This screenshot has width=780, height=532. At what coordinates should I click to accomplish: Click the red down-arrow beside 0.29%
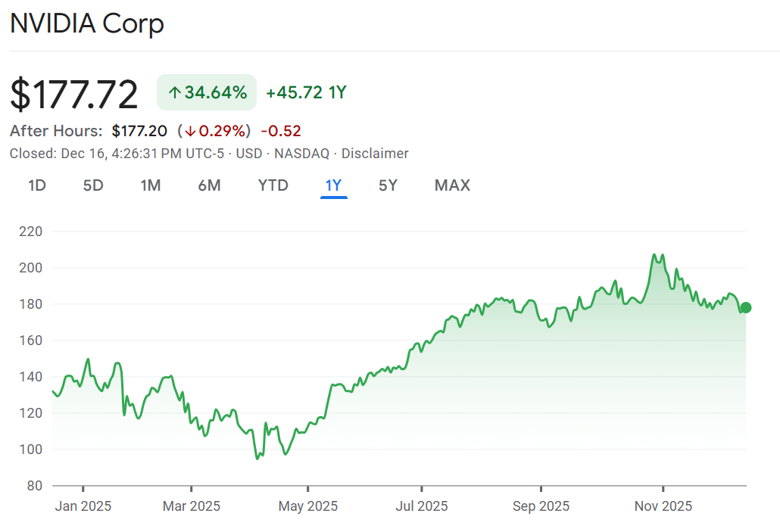pyautogui.click(x=191, y=131)
